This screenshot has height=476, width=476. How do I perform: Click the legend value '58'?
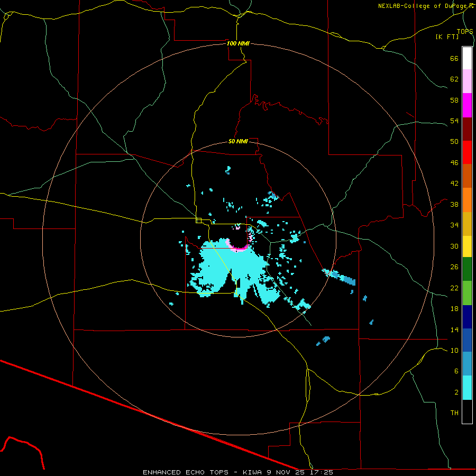[454, 100]
